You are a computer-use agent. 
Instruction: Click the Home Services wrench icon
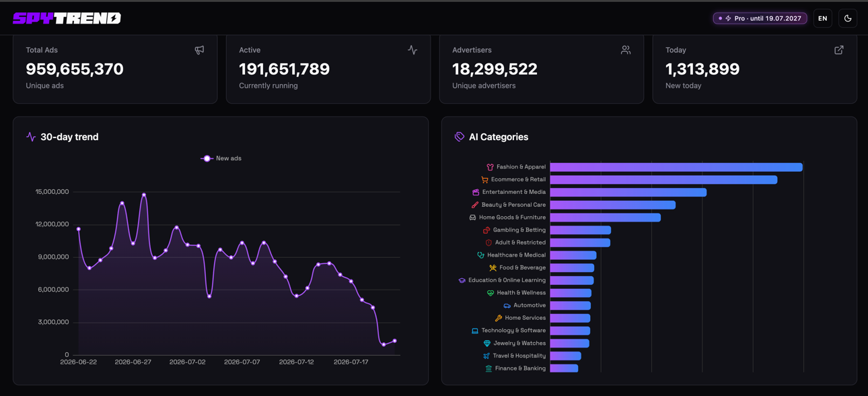pyautogui.click(x=498, y=318)
